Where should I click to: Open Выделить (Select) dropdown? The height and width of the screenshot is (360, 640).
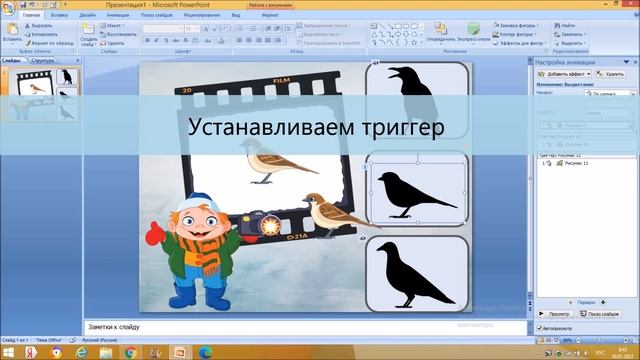tap(570, 43)
